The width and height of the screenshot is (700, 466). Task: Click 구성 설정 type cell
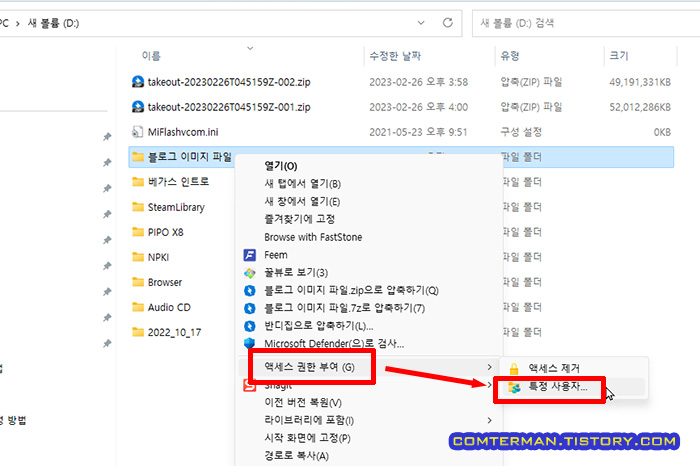tap(521, 132)
